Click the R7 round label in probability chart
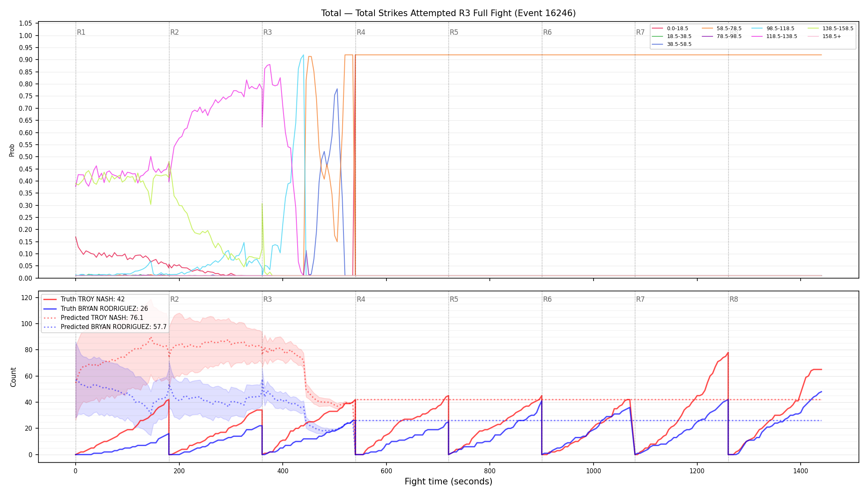The image size is (868, 496). pyautogui.click(x=640, y=32)
